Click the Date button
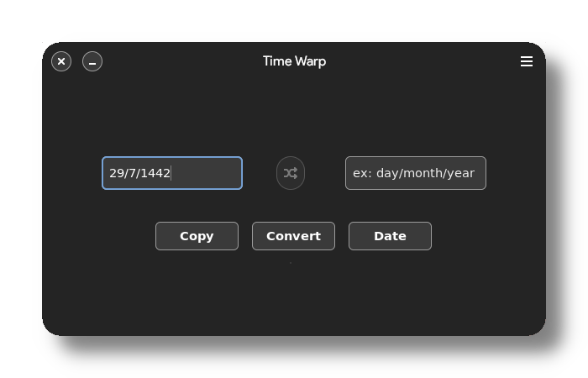The image size is (588, 378). click(x=390, y=236)
